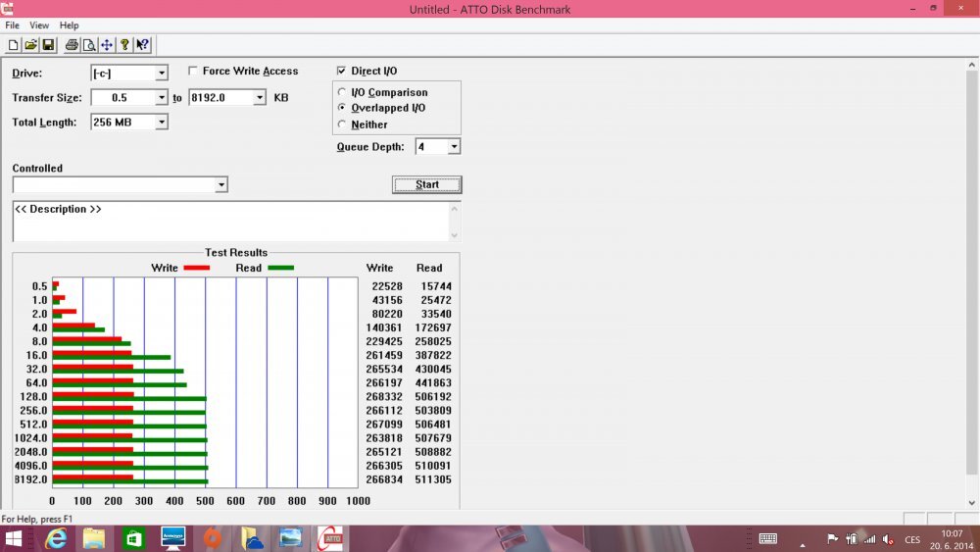Choose the Neither radio option

pyautogui.click(x=341, y=125)
